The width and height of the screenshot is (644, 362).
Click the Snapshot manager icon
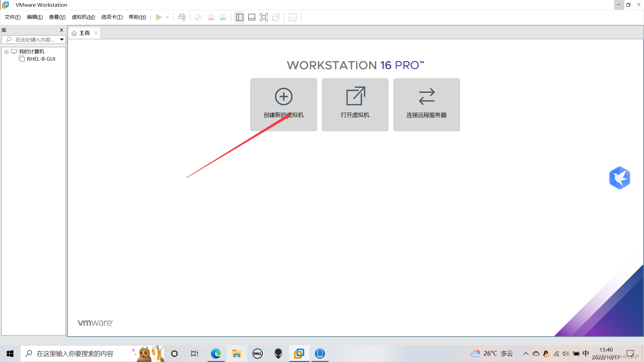(x=223, y=17)
